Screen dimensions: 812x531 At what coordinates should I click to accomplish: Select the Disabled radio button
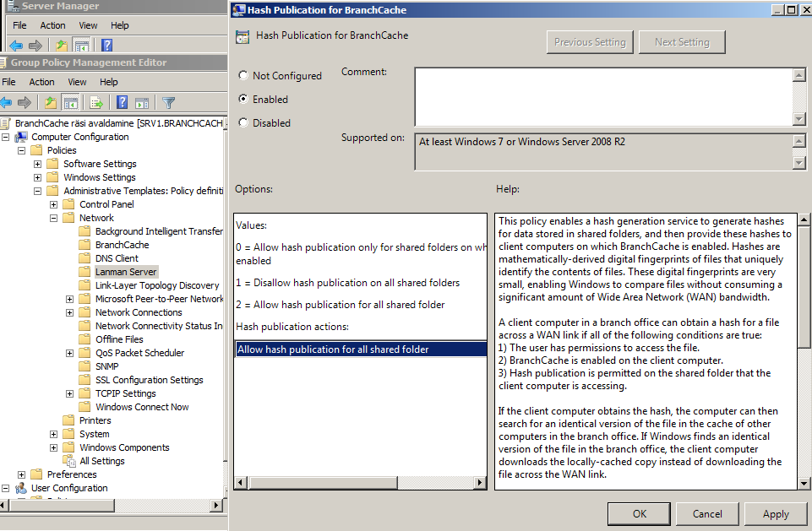click(244, 123)
